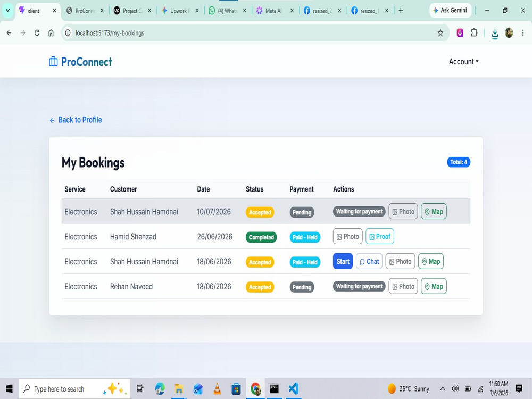View Photo for 10/07/2026 Shah Hussain booking
Viewport: 532px width, 399px height.
coord(403,211)
